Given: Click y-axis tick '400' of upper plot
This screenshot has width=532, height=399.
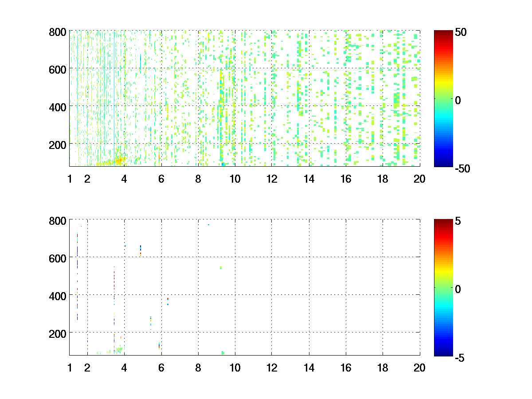Looking at the screenshot, I should point(59,107).
